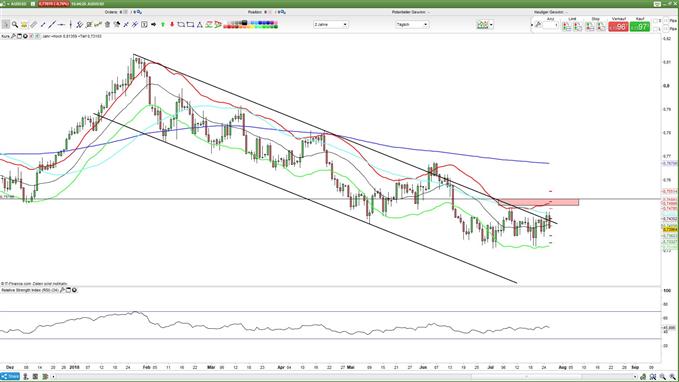Select the green up arrow marker tool

pyautogui.click(x=163, y=25)
